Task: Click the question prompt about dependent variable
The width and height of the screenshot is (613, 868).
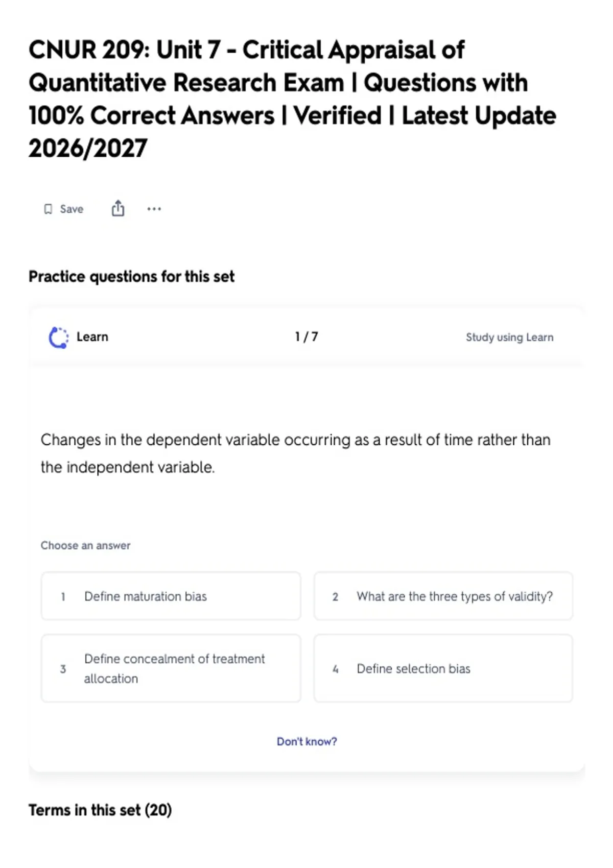Action: point(296,453)
